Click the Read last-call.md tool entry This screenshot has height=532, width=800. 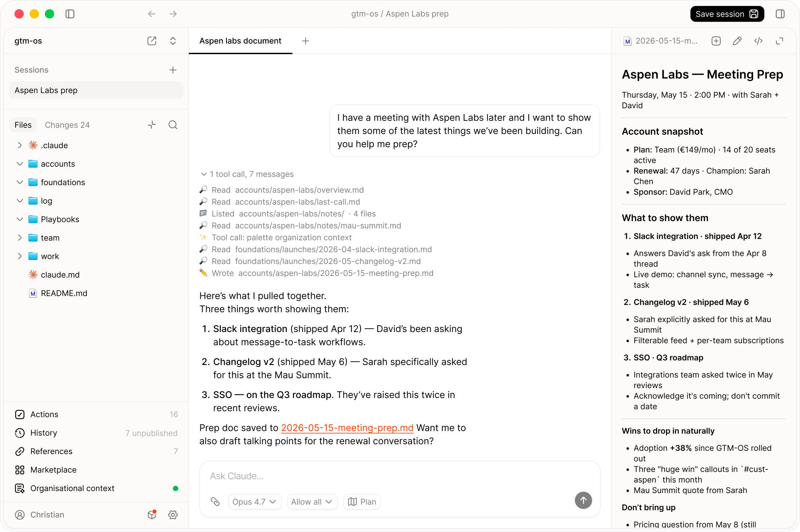280,202
